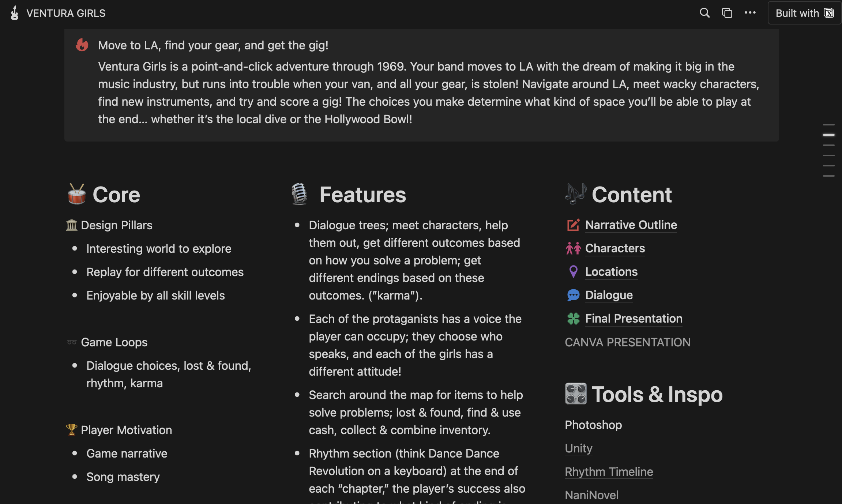Go to the Locations page
The width and height of the screenshot is (842, 504).
click(x=611, y=272)
